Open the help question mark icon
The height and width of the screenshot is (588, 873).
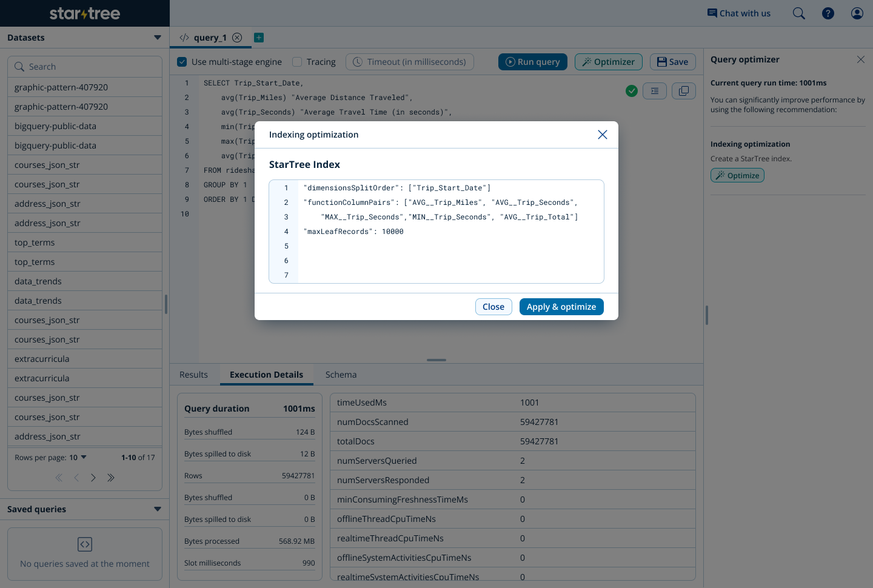pyautogui.click(x=828, y=13)
